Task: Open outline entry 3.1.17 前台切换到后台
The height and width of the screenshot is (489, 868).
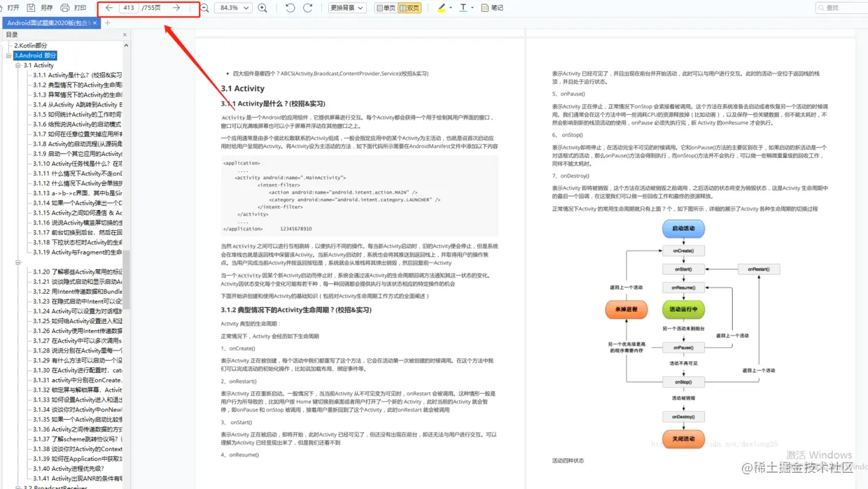Action: 77,232
